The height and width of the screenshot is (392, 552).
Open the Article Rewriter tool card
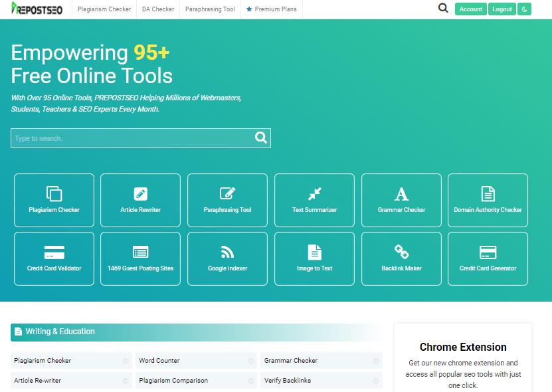tap(140, 200)
